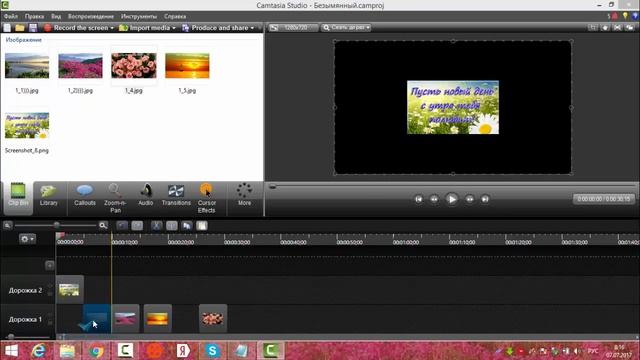
Task: Select the pink flower field clip on Дорожка 1
Action: (x=125, y=318)
